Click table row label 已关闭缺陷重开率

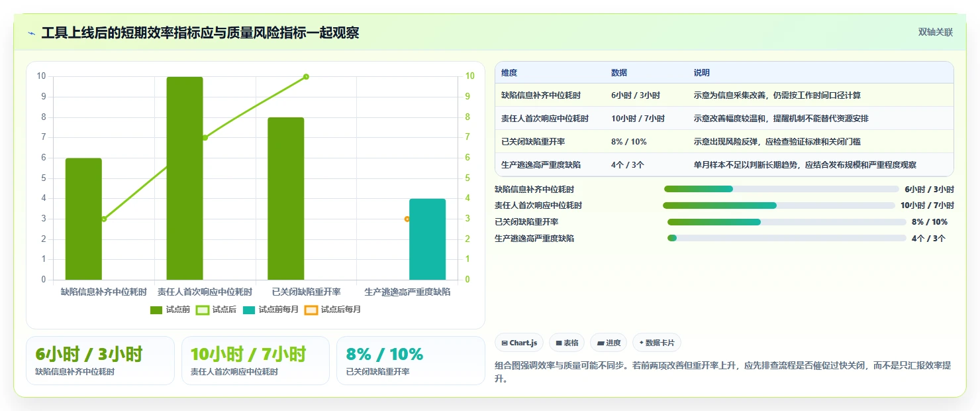(x=533, y=142)
